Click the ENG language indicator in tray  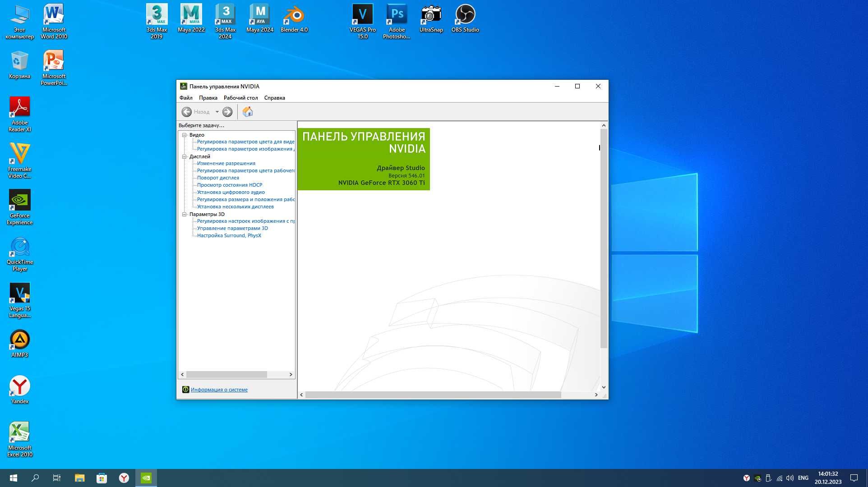tap(803, 478)
